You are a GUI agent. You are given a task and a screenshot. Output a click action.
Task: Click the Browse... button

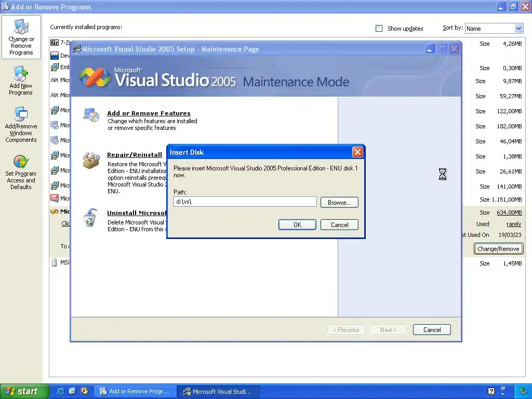coord(339,203)
